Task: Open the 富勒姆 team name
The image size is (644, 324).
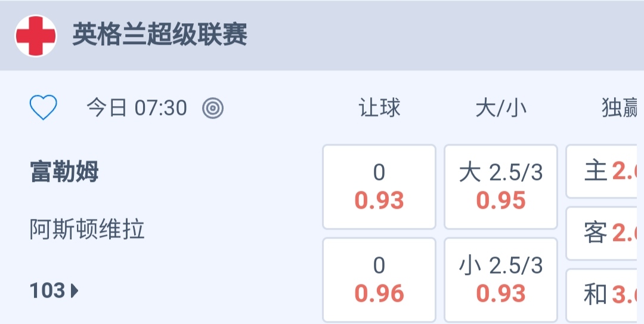Action: click(x=64, y=172)
